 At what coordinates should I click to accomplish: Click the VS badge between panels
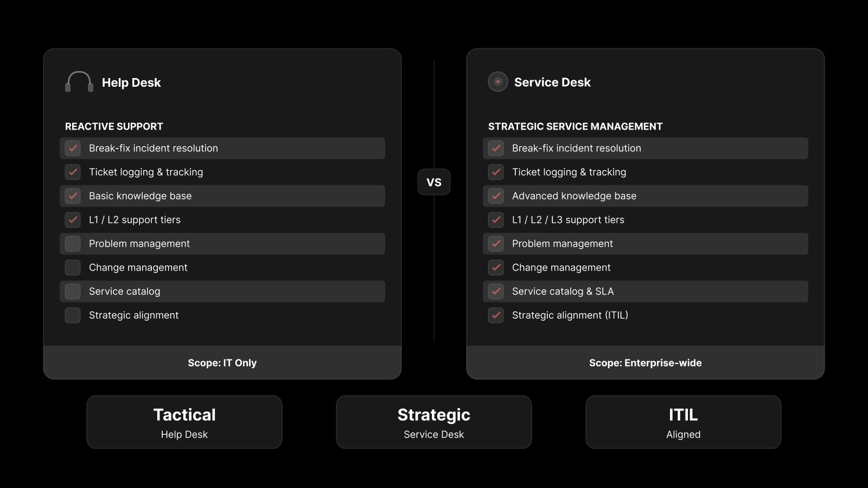[434, 182]
